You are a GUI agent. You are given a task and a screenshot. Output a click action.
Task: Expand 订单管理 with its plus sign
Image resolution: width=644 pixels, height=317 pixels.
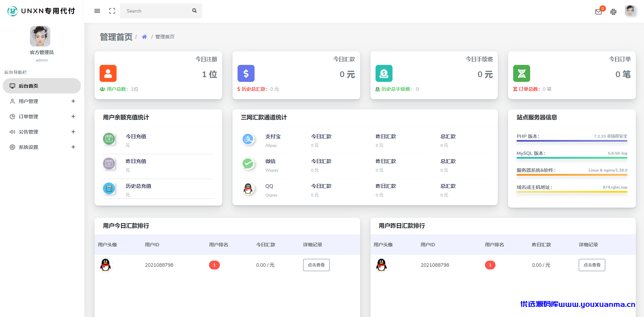[x=73, y=117]
